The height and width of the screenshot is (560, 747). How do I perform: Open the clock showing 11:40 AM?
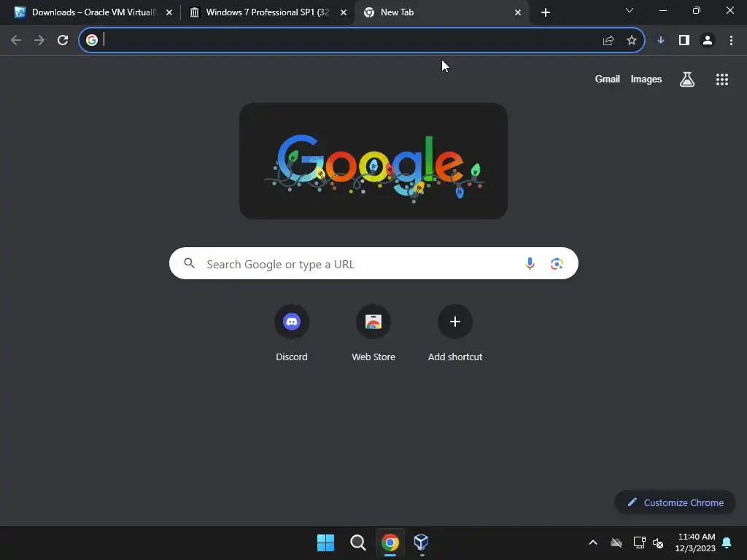[695, 542]
